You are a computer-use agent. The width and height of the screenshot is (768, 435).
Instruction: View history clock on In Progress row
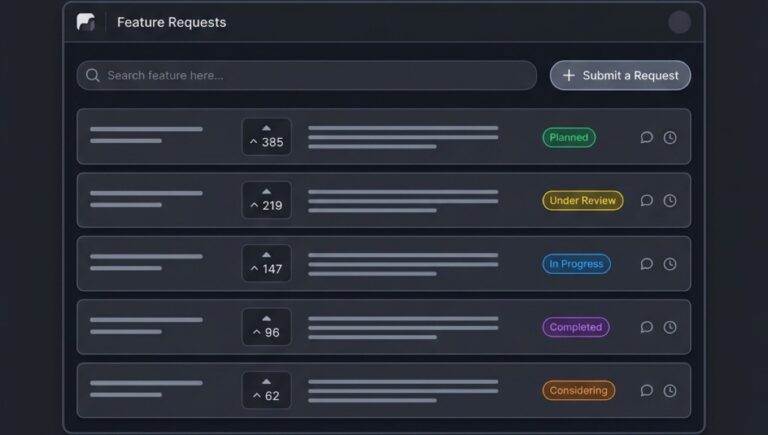coord(670,264)
